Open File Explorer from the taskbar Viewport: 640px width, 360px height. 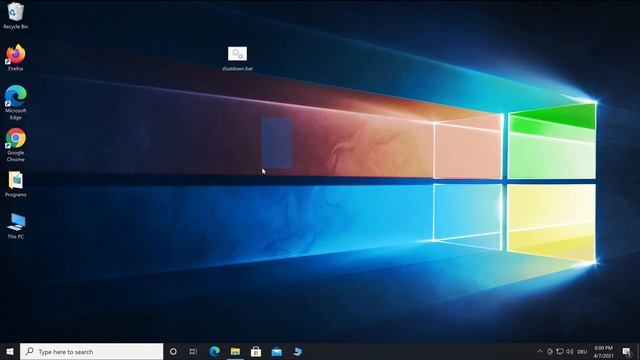[x=235, y=351]
